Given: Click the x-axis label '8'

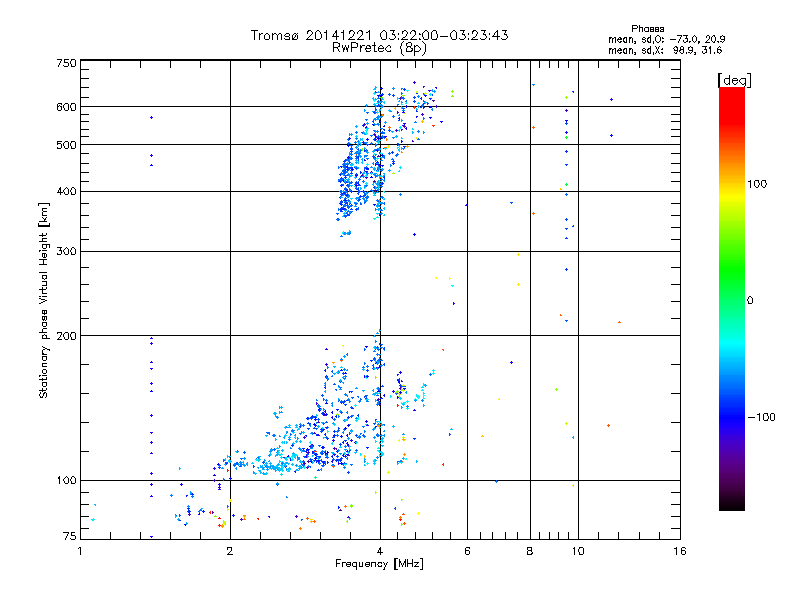Looking at the screenshot, I should 530,551.
